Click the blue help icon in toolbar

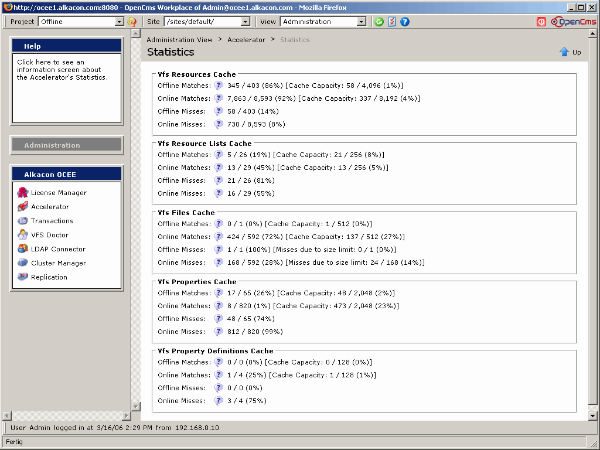click(x=405, y=20)
